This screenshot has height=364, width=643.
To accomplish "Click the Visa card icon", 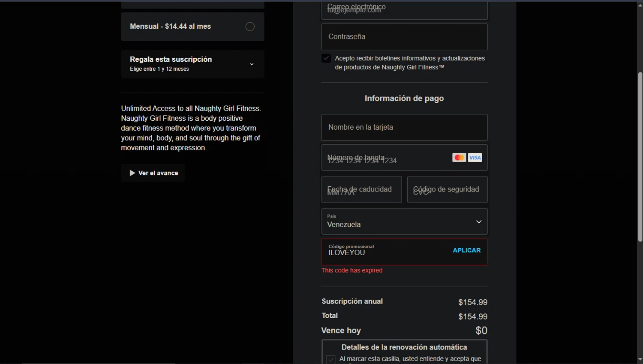I will click(x=475, y=158).
